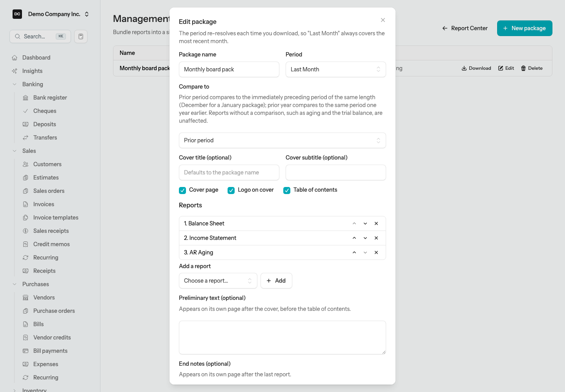Open the Period dropdown showing Last Month

click(x=336, y=69)
